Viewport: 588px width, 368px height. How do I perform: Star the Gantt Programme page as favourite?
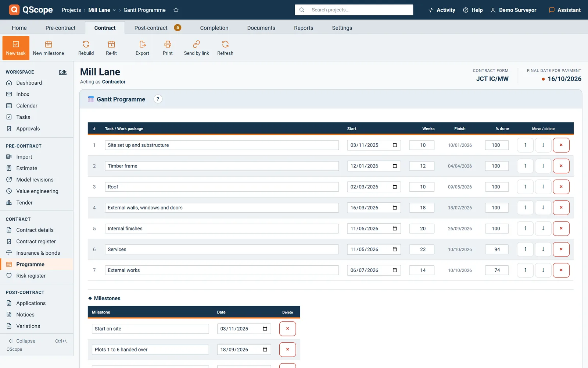click(176, 10)
